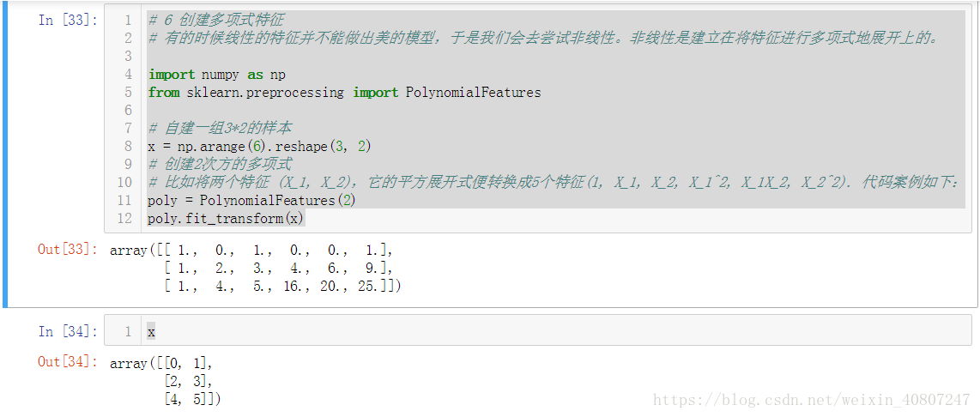Click the blog.csdn.net watermark URL
Screen dimensions: 980x417
811,400
